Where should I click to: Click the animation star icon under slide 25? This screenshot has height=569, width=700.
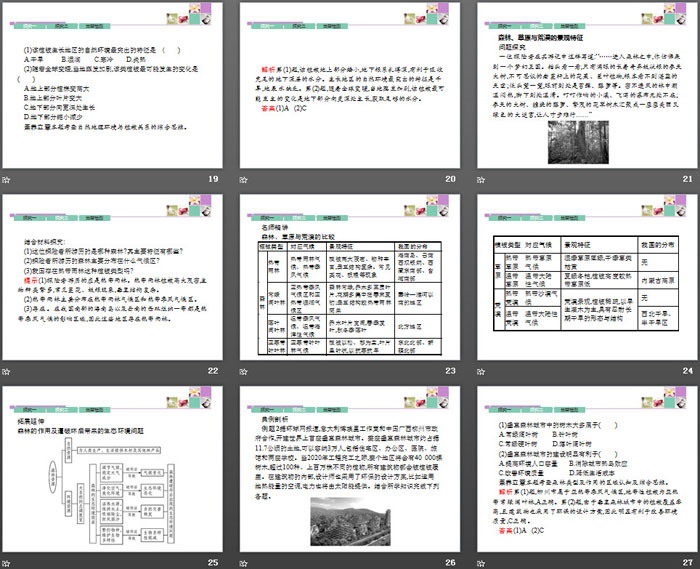click(8, 564)
